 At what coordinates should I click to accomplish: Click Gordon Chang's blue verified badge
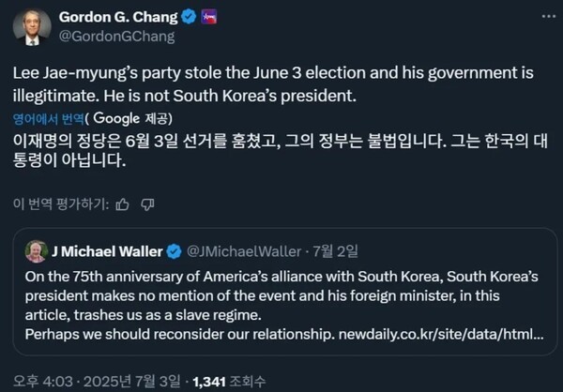pyautogui.click(x=189, y=17)
